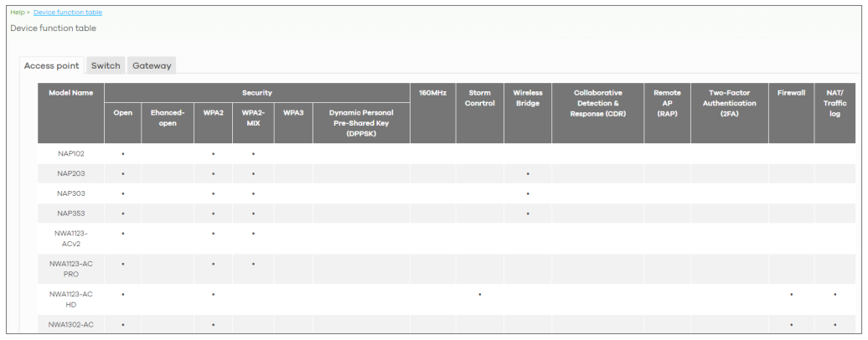Select the Ehanced-open column header

(168, 118)
